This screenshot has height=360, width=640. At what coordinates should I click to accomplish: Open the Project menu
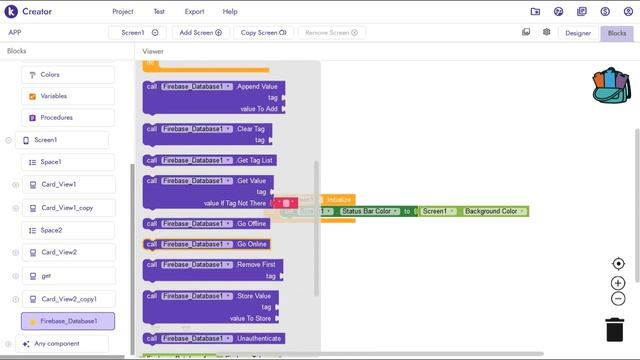122,11
